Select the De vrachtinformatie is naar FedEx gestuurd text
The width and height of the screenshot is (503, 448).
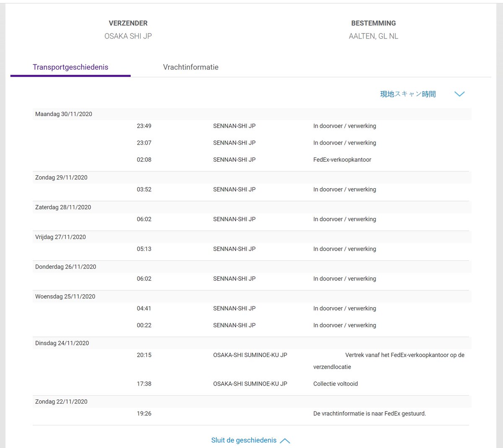click(369, 413)
